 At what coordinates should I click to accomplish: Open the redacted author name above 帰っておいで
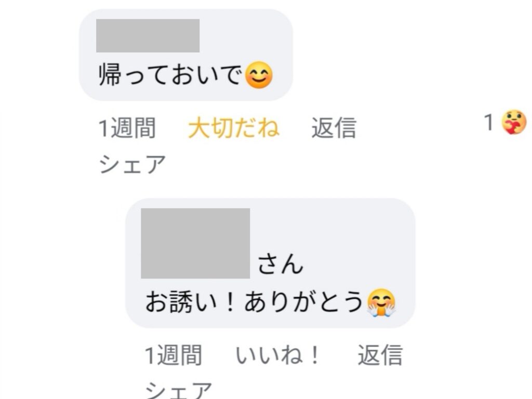pos(148,36)
